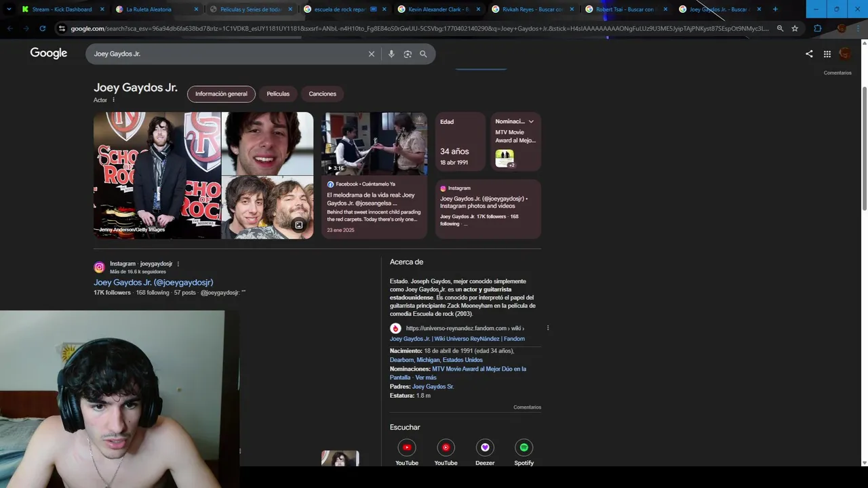Start voice search with the microphone icon

(391, 54)
